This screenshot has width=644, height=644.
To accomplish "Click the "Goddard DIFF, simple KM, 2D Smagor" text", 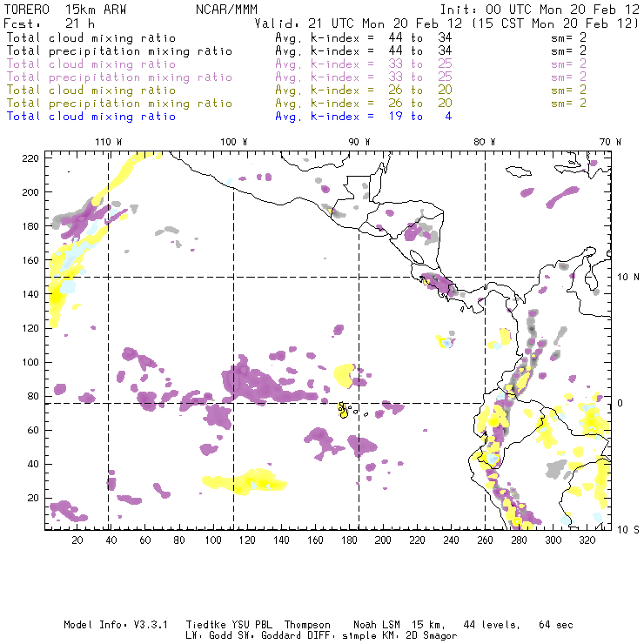I will (359, 636).
